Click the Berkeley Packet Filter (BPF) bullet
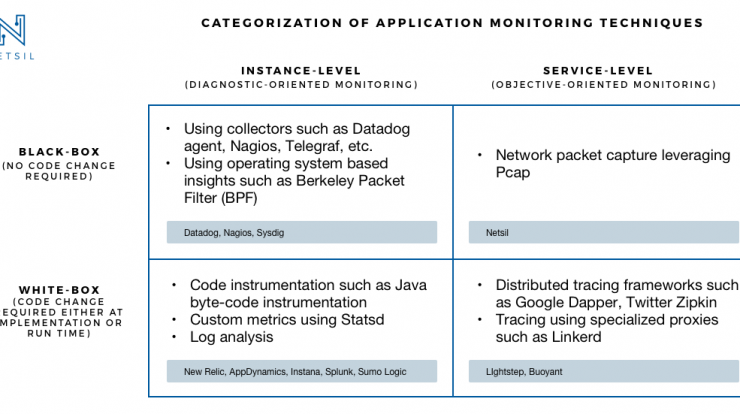Viewport: 740px width, 414px height. pos(294,180)
